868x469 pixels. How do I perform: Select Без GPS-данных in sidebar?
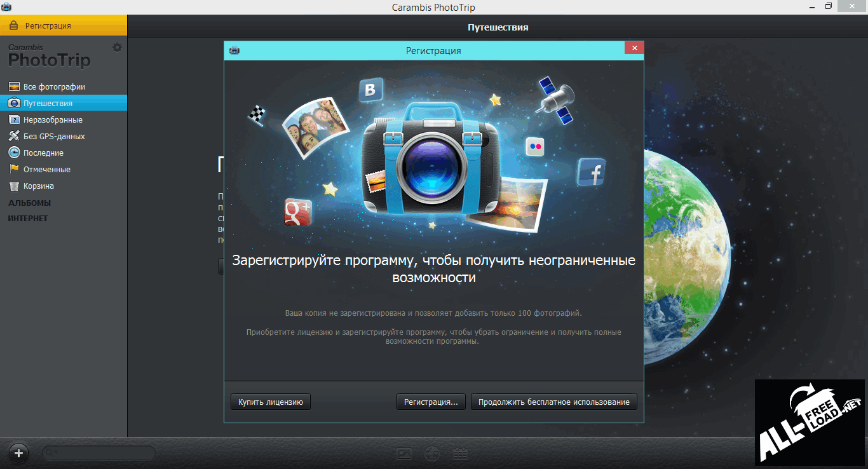pyautogui.click(x=54, y=136)
